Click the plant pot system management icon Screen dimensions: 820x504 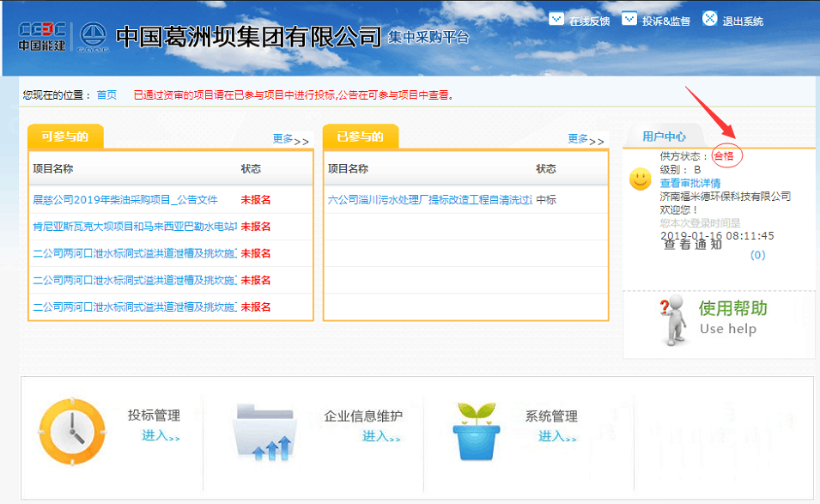click(x=477, y=432)
